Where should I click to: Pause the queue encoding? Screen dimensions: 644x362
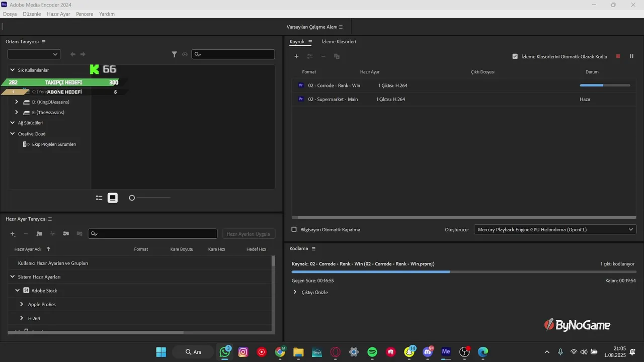tap(631, 56)
